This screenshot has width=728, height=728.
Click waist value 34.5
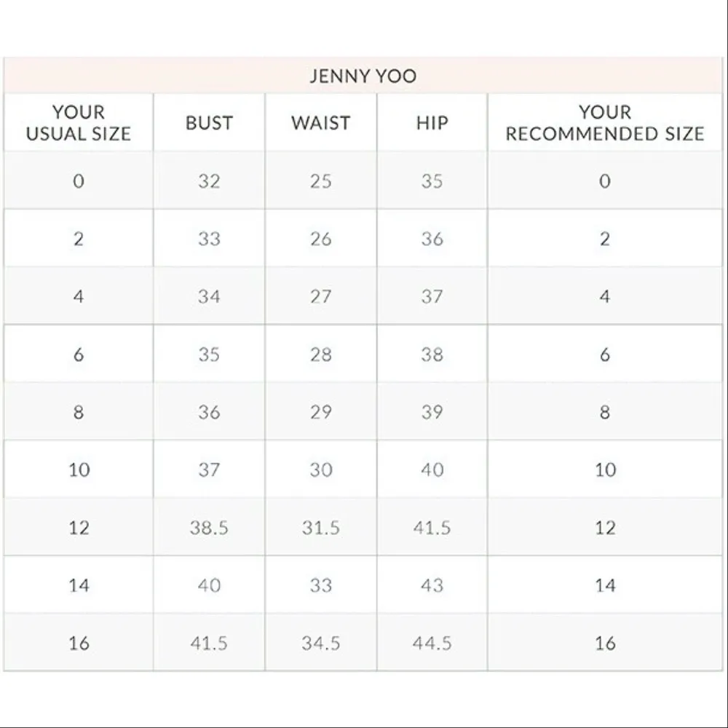320,644
